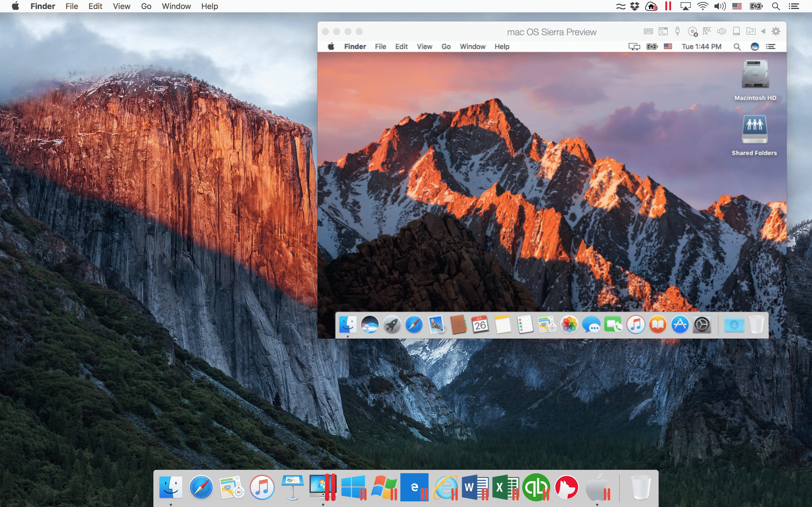The height and width of the screenshot is (507, 812).
Task: Open Parallels Desktop from the host dock
Action: click(323, 487)
